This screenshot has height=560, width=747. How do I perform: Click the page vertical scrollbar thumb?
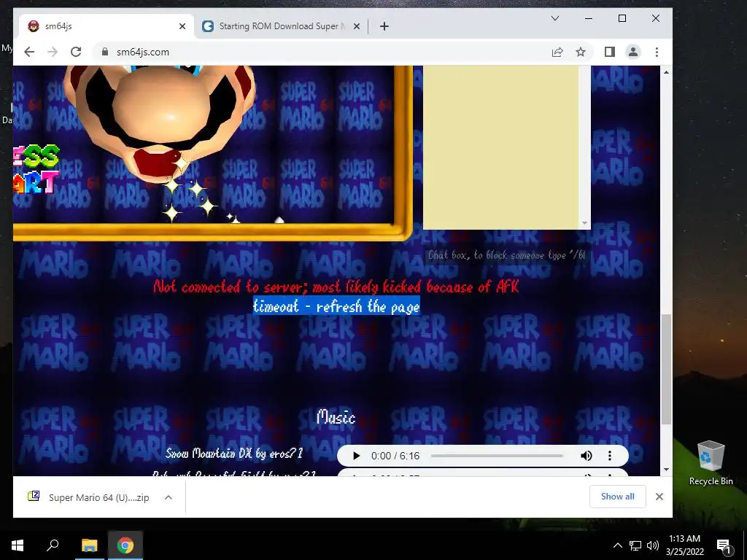click(x=666, y=370)
